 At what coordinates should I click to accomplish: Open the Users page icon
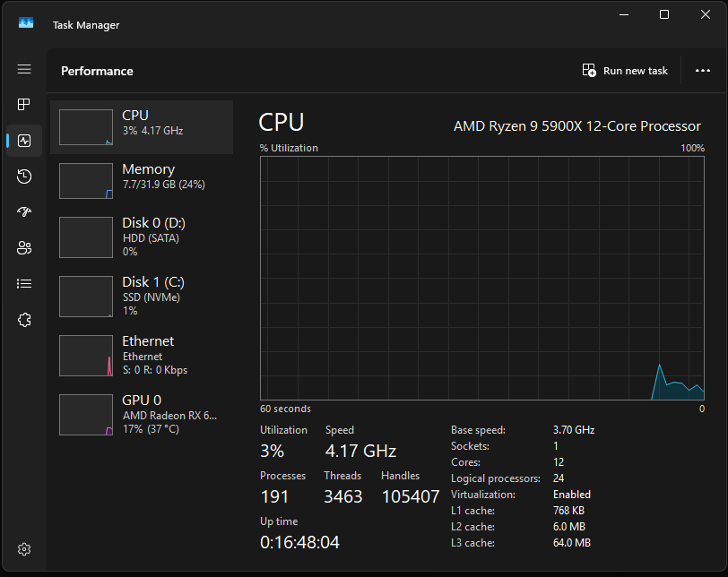tap(24, 247)
